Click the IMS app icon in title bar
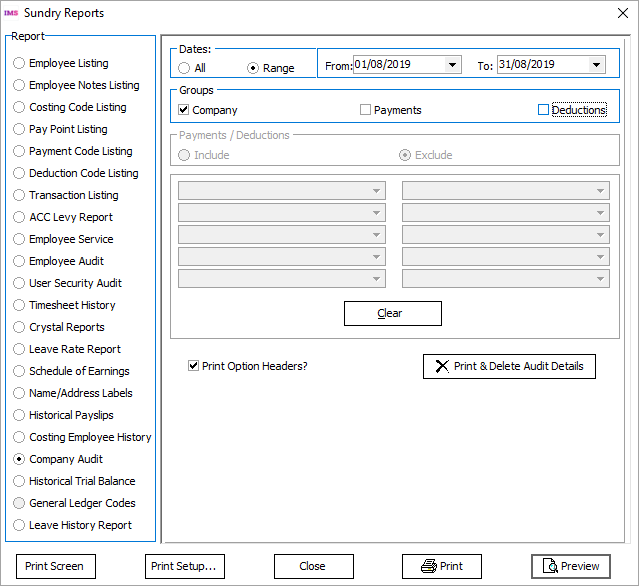This screenshot has height=586, width=639. (x=12, y=13)
